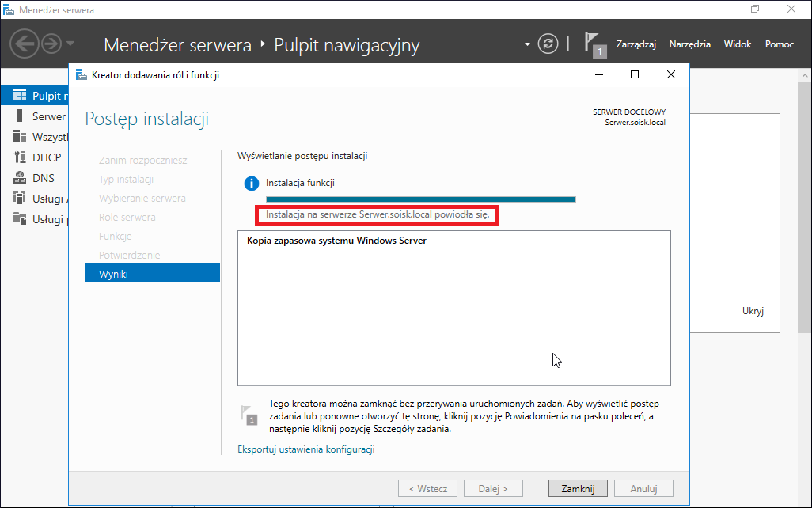Click the Serwer lokalny icon in the sidebar

pos(20,116)
